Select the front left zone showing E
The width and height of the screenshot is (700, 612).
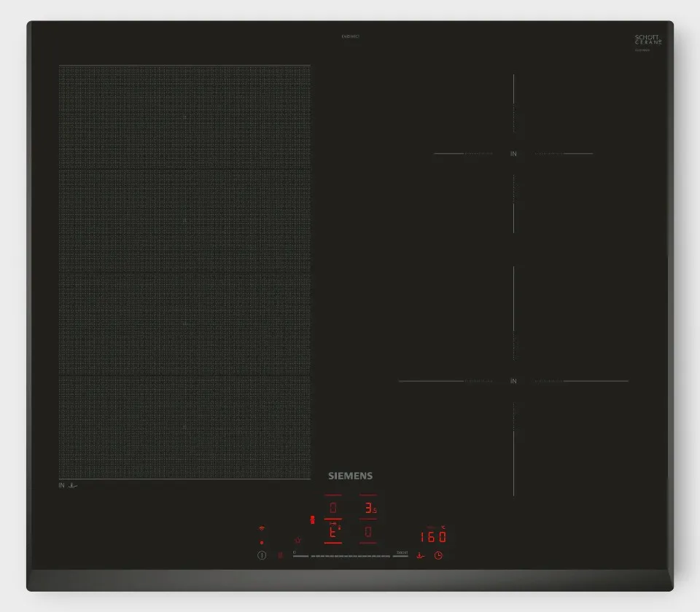click(x=333, y=533)
